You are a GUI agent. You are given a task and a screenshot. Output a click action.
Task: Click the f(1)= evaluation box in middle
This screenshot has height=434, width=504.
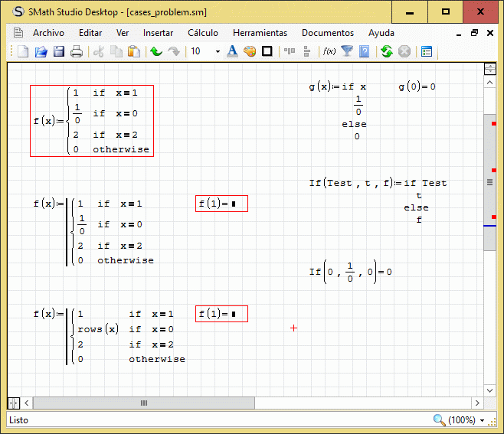pos(221,204)
